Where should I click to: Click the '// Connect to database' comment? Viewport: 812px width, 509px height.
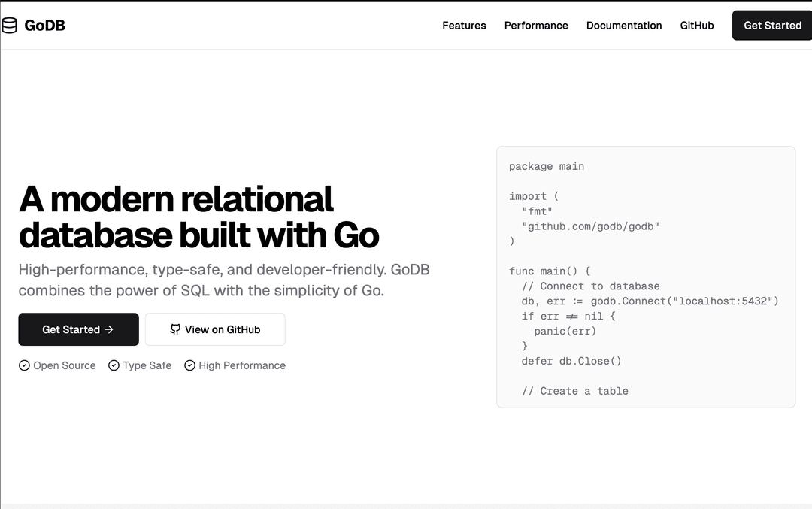pyautogui.click(x=590, y=286)
